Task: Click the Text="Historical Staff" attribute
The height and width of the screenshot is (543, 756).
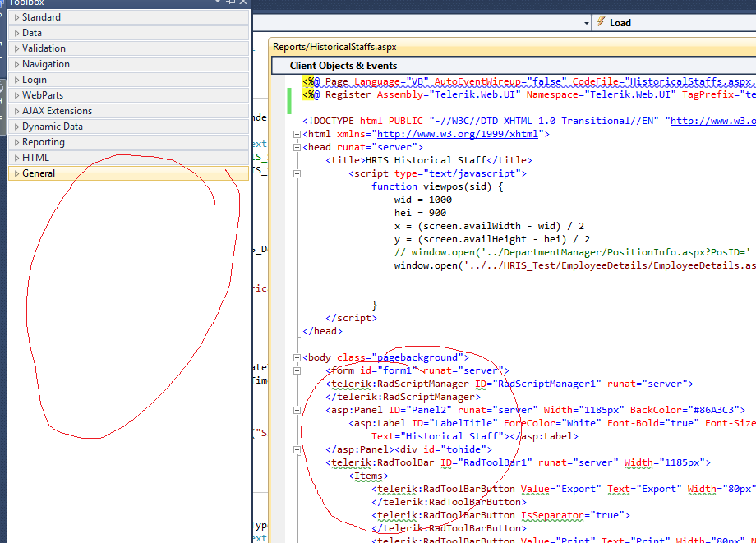Action: click(437, 436)
